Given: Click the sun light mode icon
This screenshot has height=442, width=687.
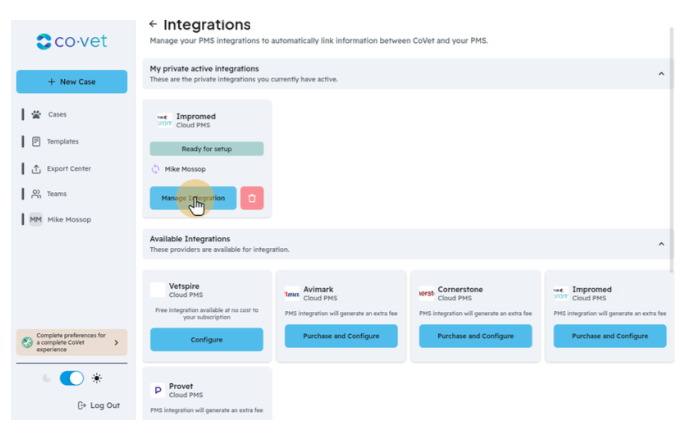Looking at the screenshot, I should tap(97, 378).
